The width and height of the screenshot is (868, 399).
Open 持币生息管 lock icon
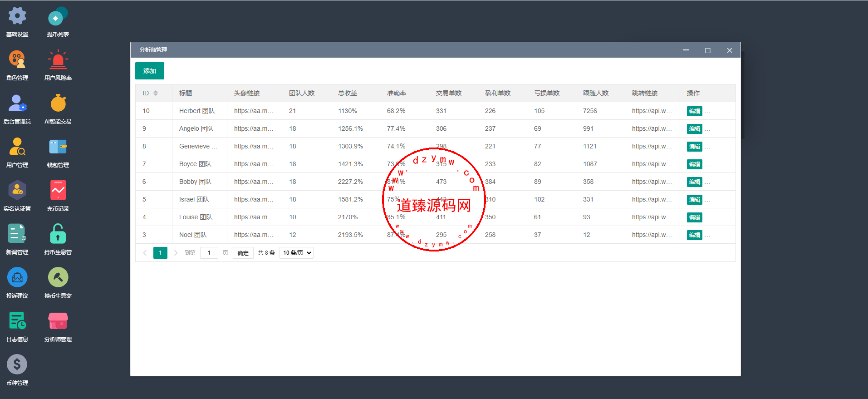pos(58,234)
